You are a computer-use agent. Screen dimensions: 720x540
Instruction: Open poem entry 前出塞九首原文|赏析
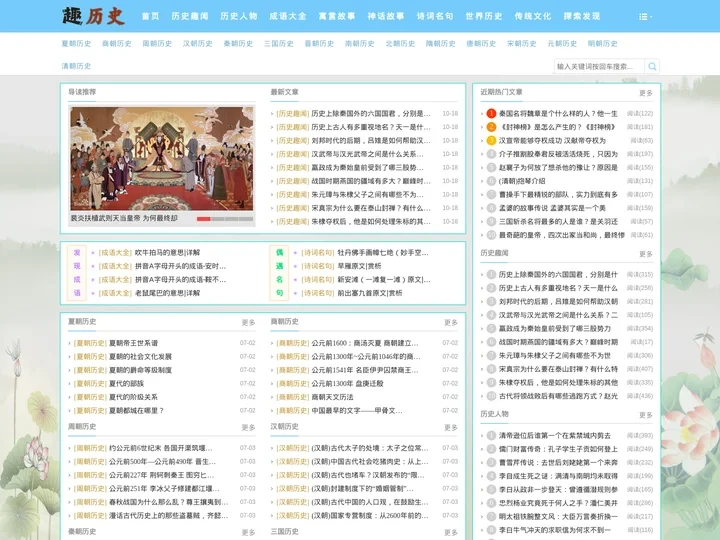(370, 293)
